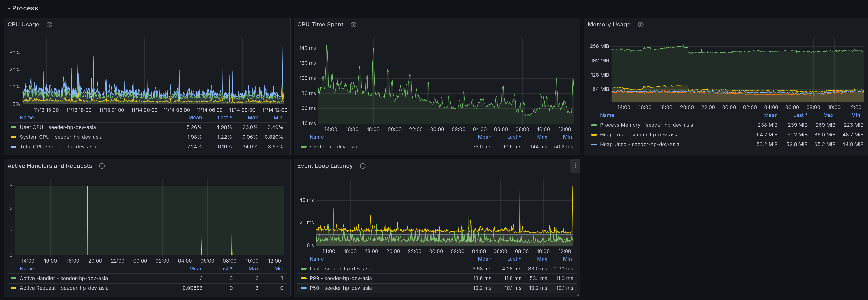Click the Memory Usage info icon
The height and width of the screenshot is (300, 868).
[640, 25]
